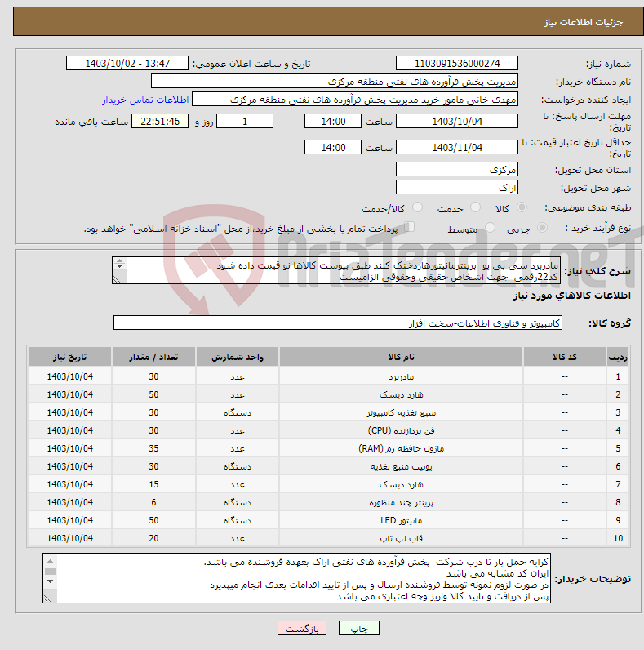Click the remaining days field showing 1
The height and width of the screenshot is (650, 644).
pyautogui.click(x=245, y=122)
